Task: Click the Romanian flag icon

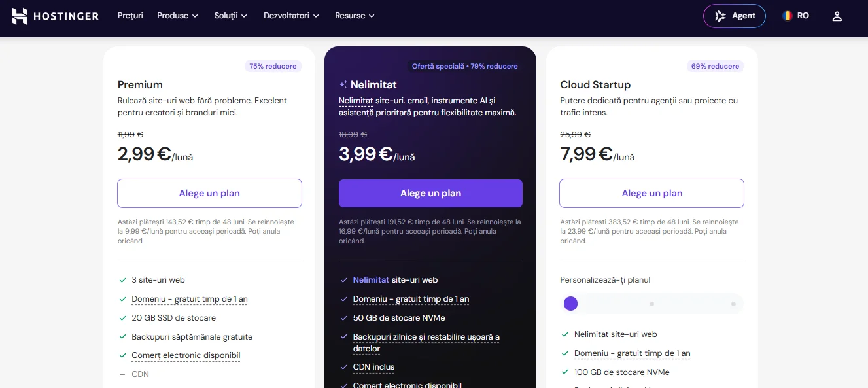Action: [788, 16]
